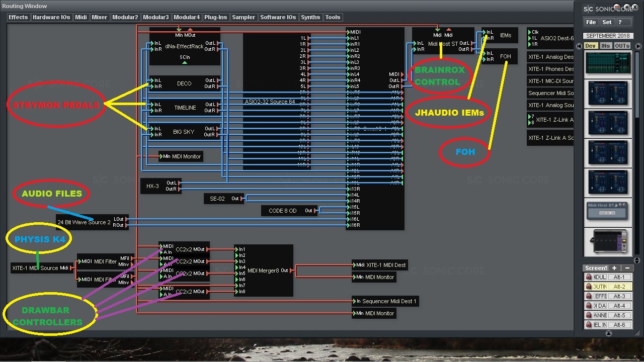Click the up-down stepper below the device list scrollbar
The width and height of the screenshot is (644, 362).
click(x=637, y=260)
